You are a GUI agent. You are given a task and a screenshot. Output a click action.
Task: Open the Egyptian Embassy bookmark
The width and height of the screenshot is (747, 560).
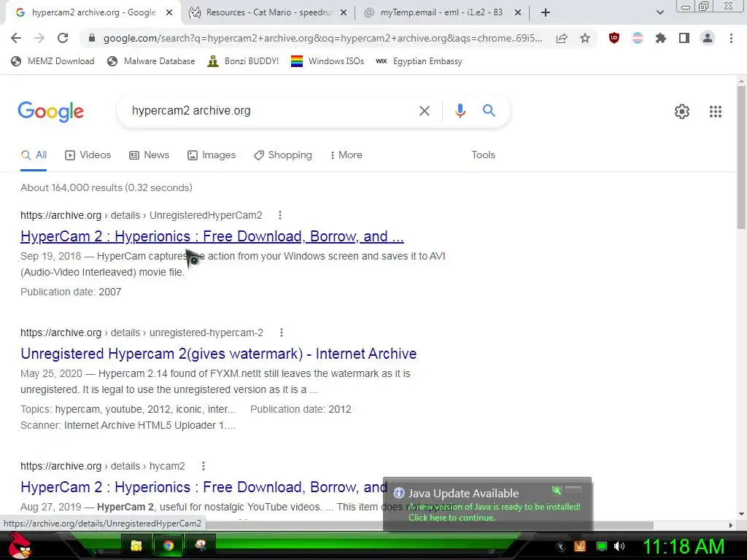(419, 61)
